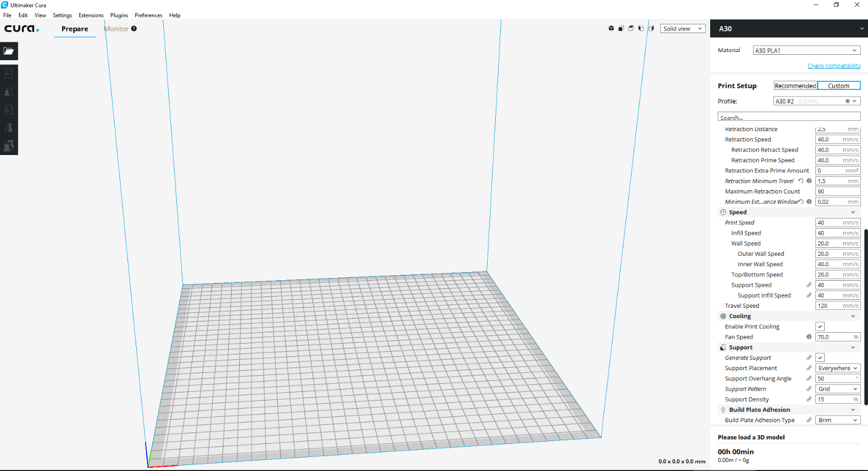Open the Settings menu

[x=62, y=15]
